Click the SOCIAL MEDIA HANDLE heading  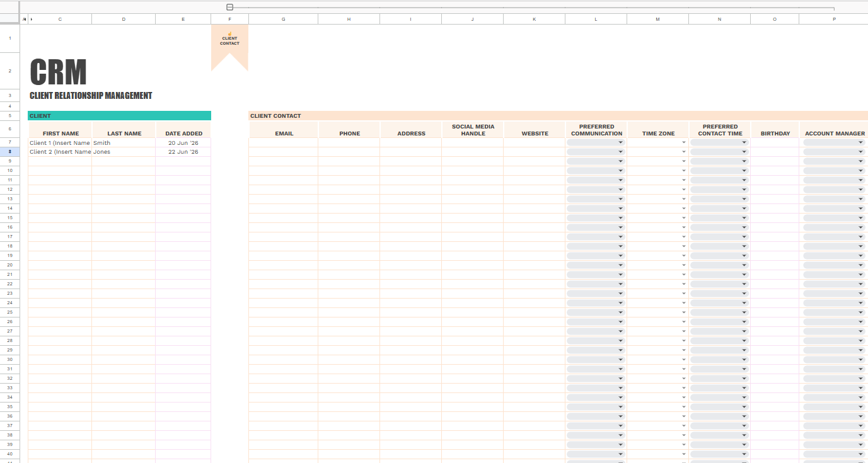click(473, 130)
